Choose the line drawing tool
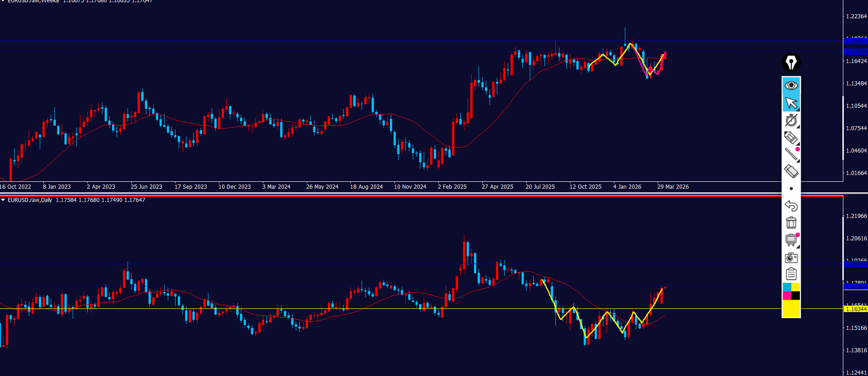 point(791,154)
